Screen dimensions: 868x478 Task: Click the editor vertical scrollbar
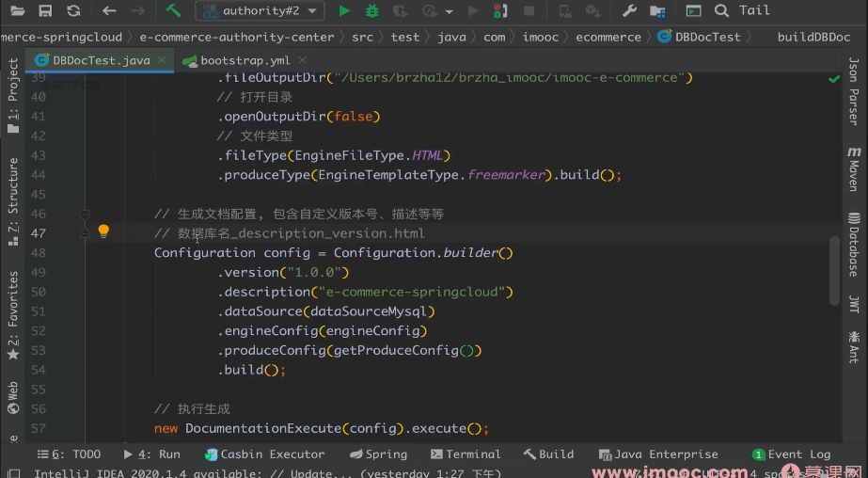(834, 270)
